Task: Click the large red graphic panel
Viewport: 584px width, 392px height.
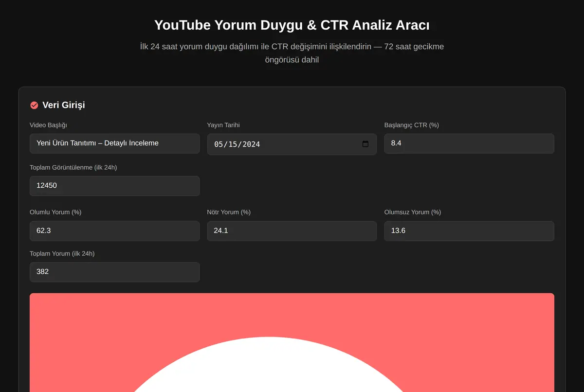Action: pos(292,342)
